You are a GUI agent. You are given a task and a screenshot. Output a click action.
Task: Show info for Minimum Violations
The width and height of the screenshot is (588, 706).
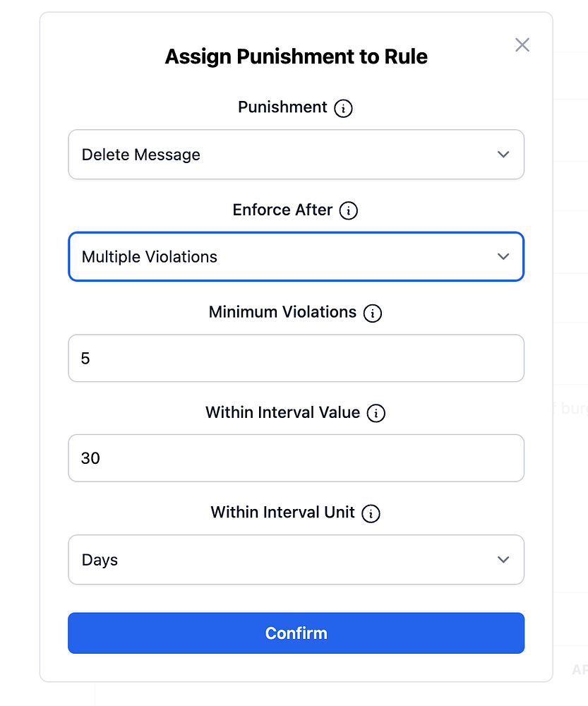pos(372,313)
